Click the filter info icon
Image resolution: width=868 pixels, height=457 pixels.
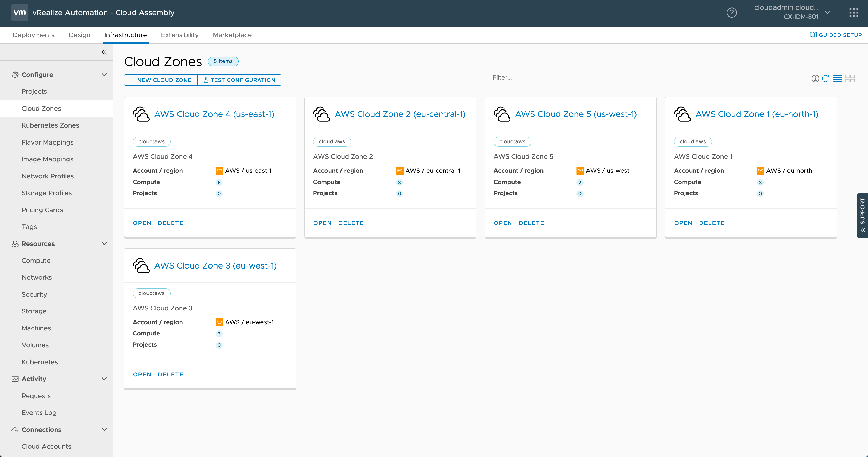[815, 78]
